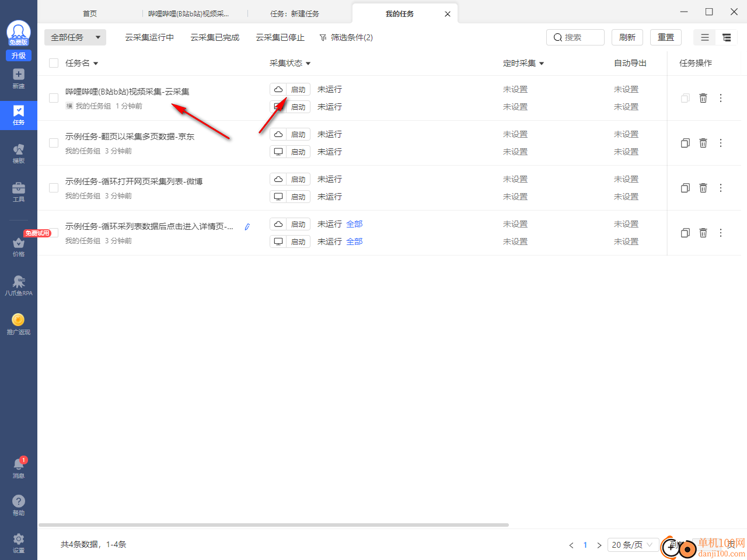The height and width of the screenshot is (560, 747).
Task: Open the 20 条/页 page size dropdown
Action: click(x=633, y=545)
